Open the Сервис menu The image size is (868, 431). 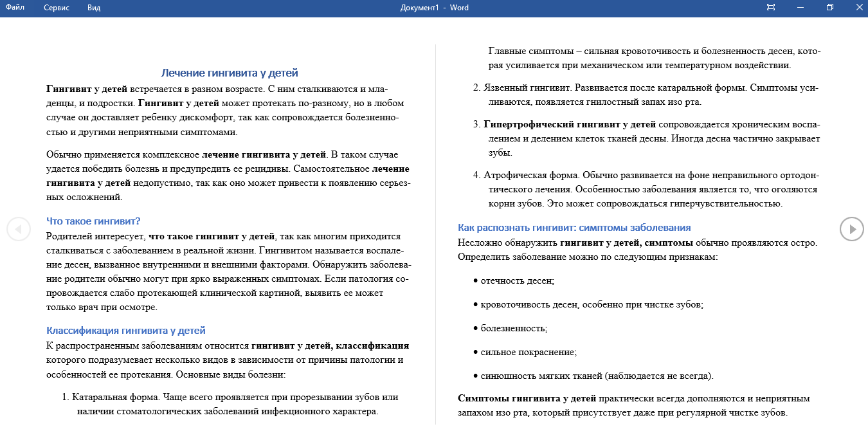tap(57, 8)
